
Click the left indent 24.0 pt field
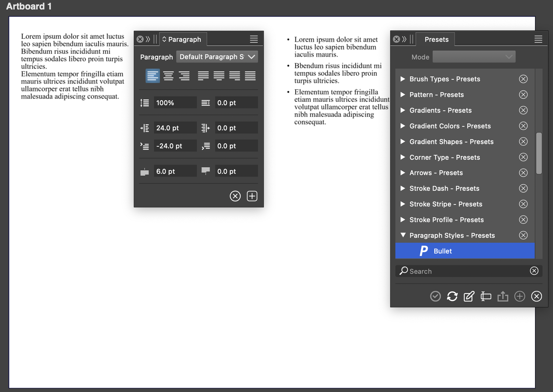point(175,128)
